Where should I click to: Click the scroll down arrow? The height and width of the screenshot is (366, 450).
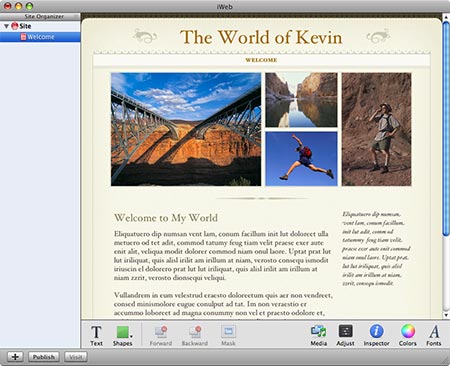[446, 315]
